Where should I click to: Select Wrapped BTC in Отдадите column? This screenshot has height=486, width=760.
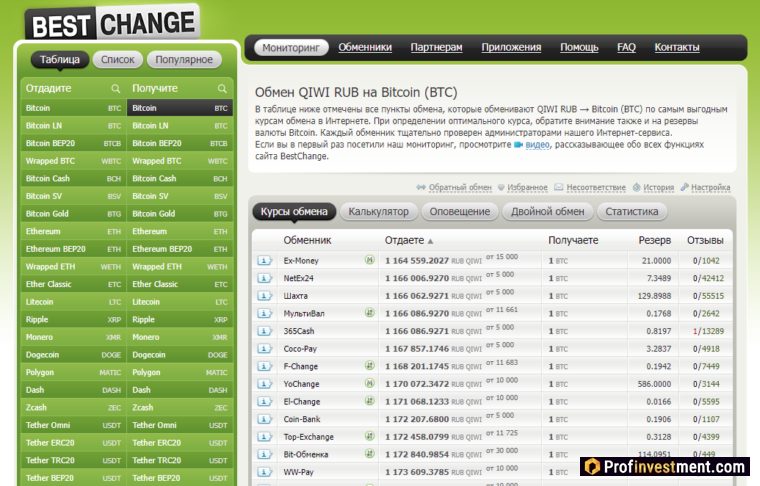click(x=74, y=161)
